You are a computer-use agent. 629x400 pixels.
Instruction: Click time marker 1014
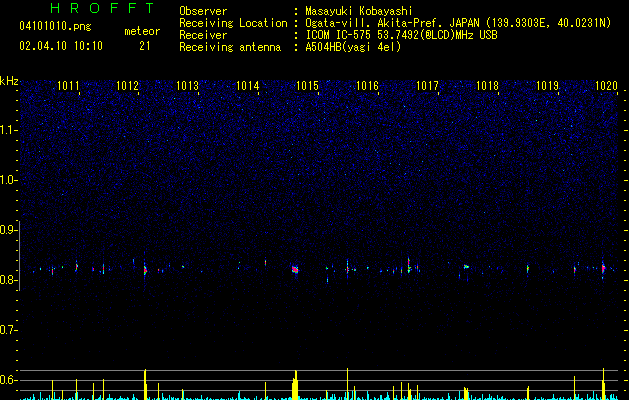tap(248, 86)
